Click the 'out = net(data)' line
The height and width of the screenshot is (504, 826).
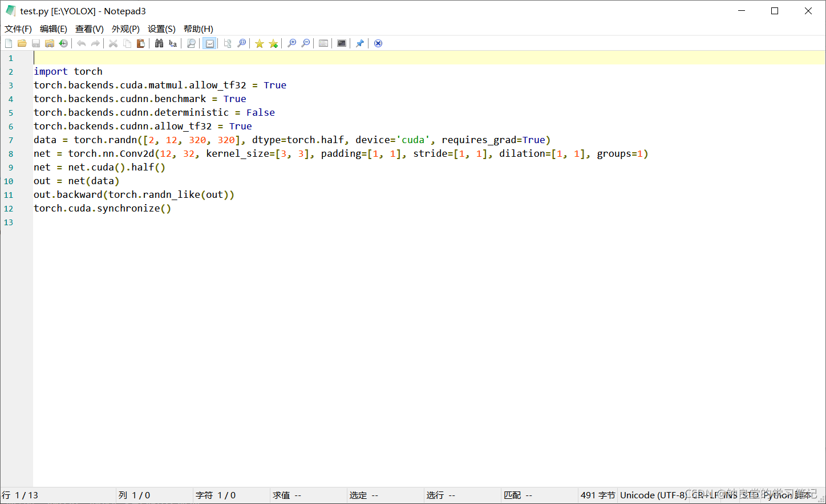(x=76, y=181)
